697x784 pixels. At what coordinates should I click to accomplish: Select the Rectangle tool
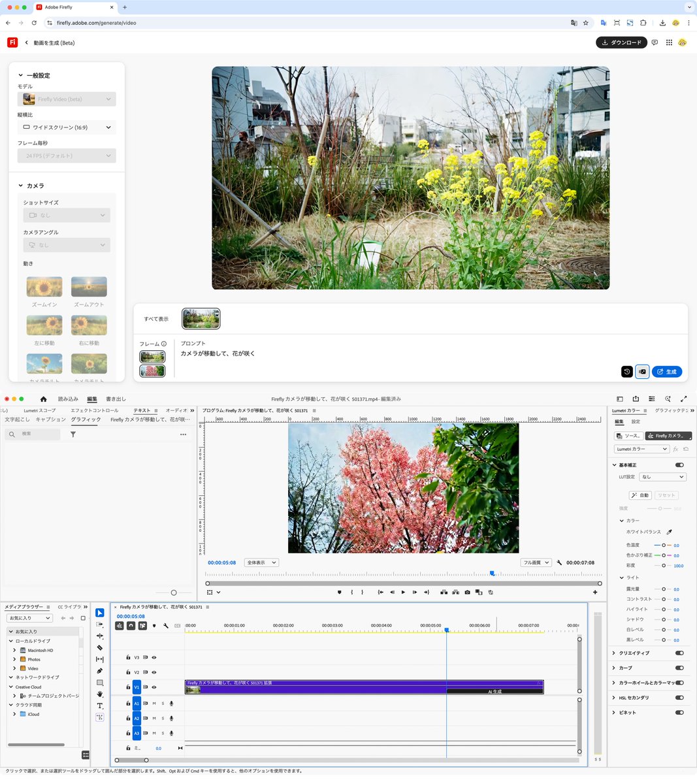point(99,683)
